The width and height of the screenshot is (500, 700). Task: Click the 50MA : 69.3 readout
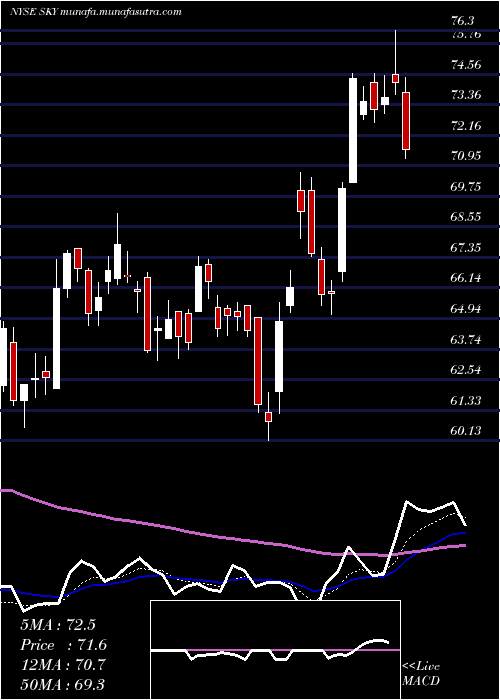(63, 686)
